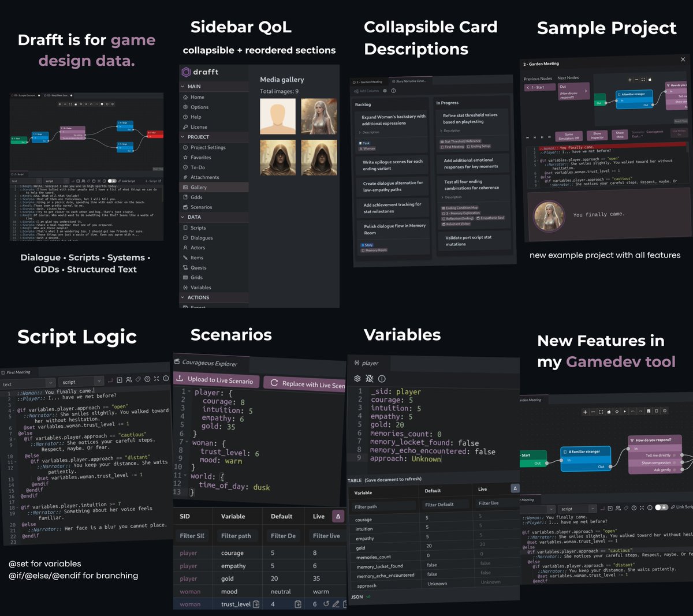Screen dimensions: 693x616
Task: Toggle the switch in the top-left Drafft overview
Action: pos(113,181)
